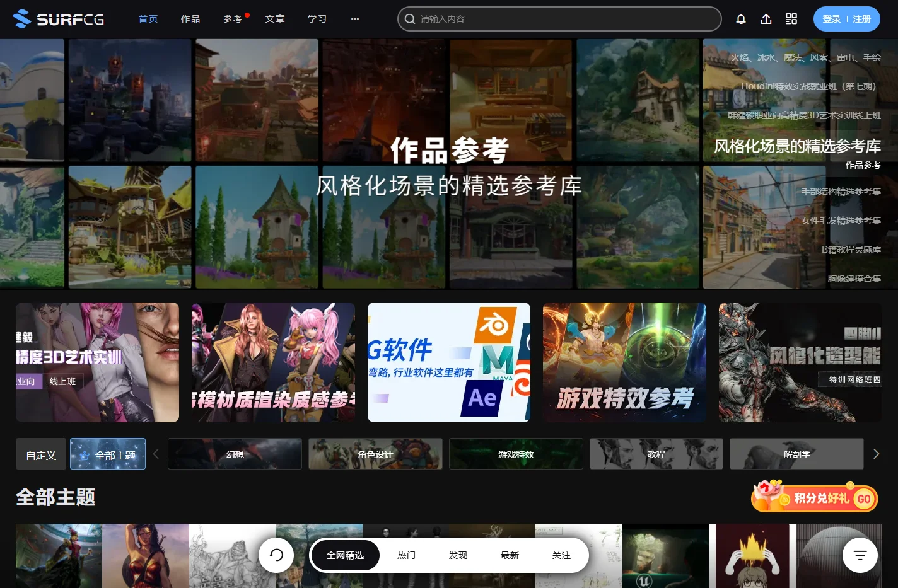898x588 pixels.
Task: Open 书籍教程灵感库 link
Action: [x=850, y=250]
